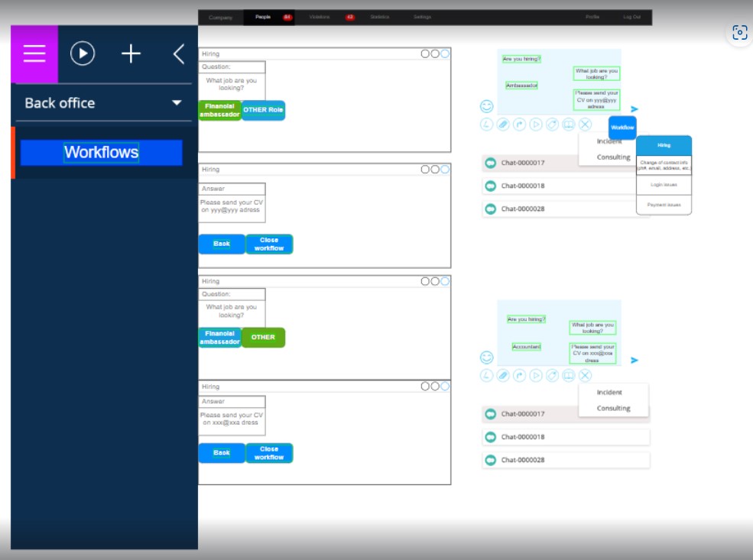Select the first circle in the yyy@yyy Hiring panel header
753x560 pixels.
coord(425,170)
